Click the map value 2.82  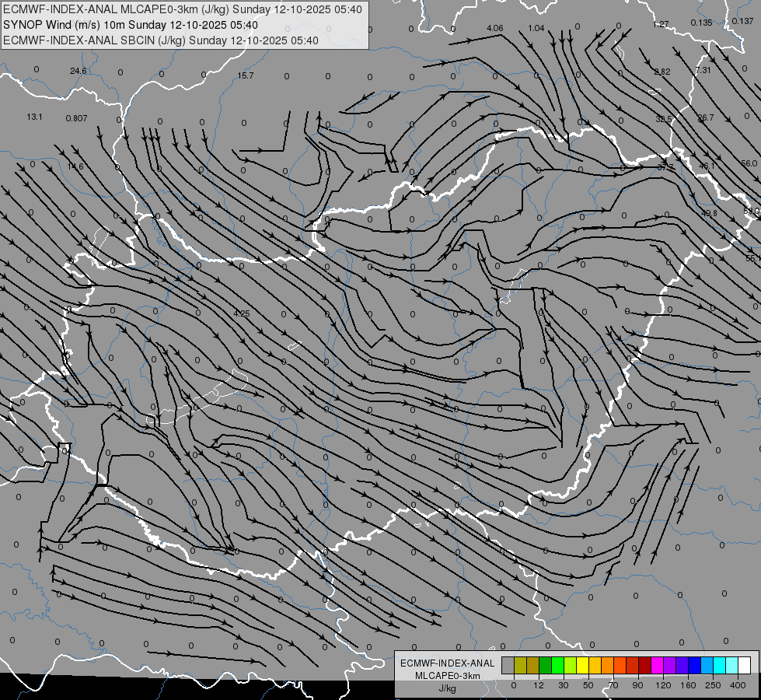662,72
